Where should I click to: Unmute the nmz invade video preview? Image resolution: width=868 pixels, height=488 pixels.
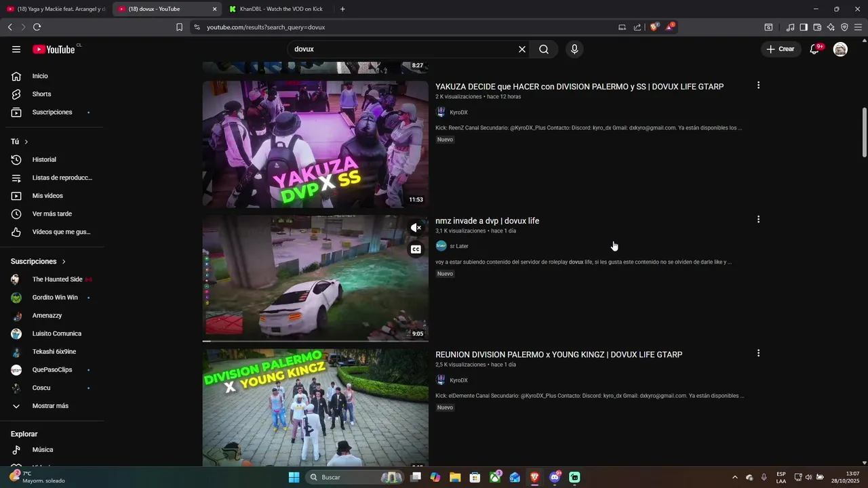click(416, 228)
